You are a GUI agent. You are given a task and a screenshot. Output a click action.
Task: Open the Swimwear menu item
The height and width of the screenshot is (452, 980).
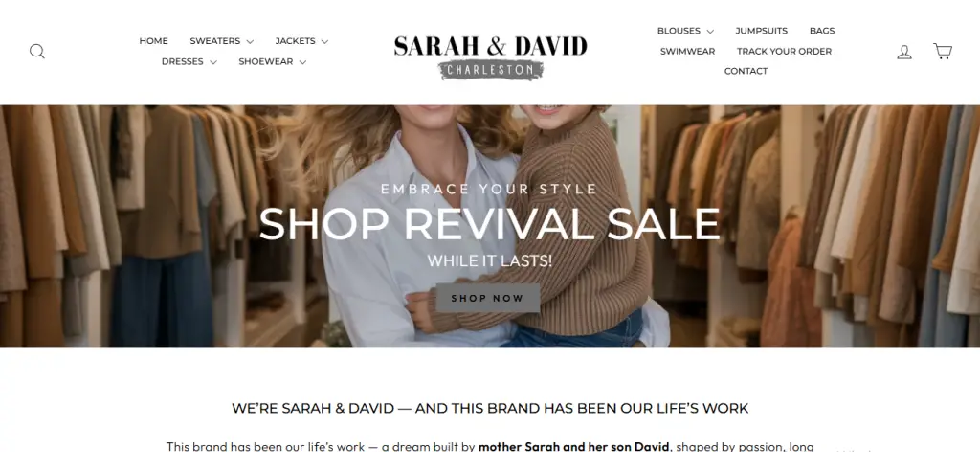(x=687, y=52)
